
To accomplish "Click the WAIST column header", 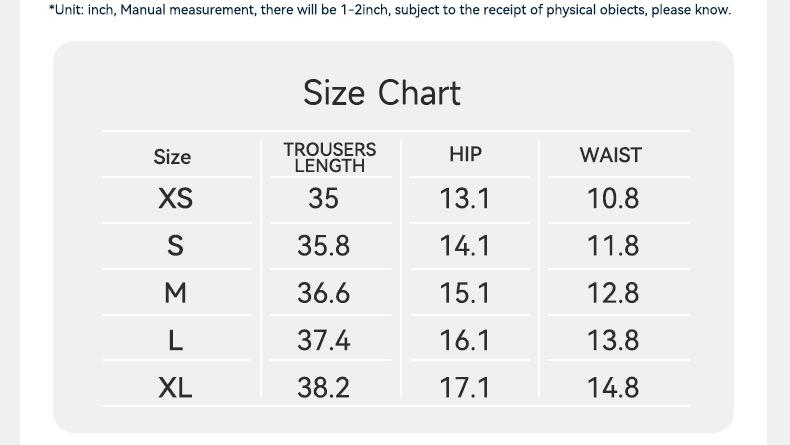I will [610, 155].
